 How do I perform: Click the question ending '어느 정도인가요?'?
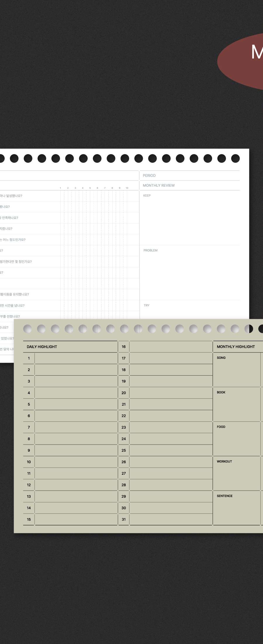point(13,240)
